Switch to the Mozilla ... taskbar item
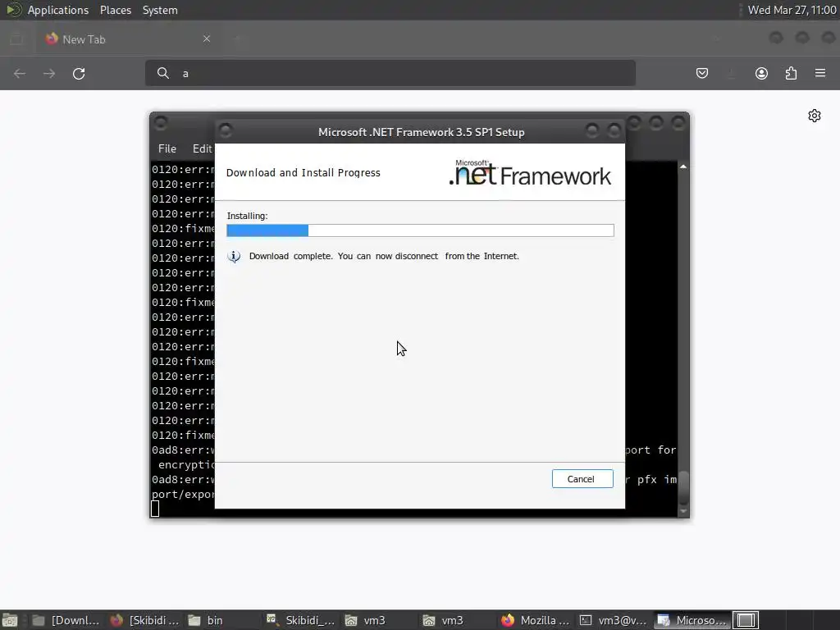This screenshot has width=840, height=630. 536,620
